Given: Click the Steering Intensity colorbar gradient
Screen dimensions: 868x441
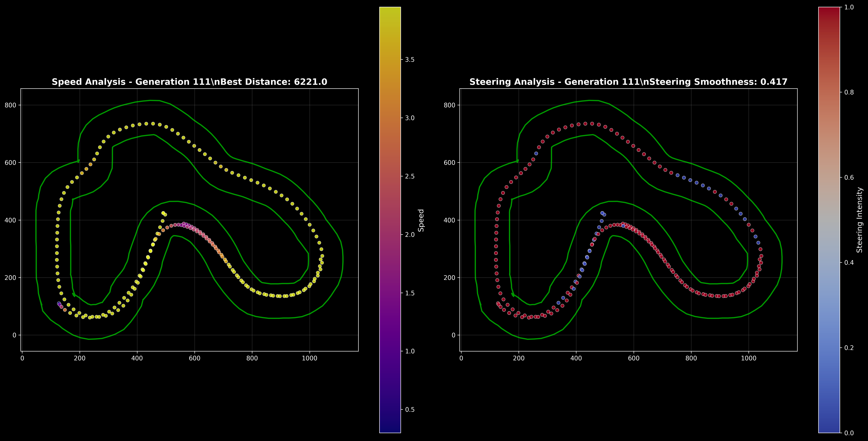Looking at the screenshot, I should click(829, 220).
